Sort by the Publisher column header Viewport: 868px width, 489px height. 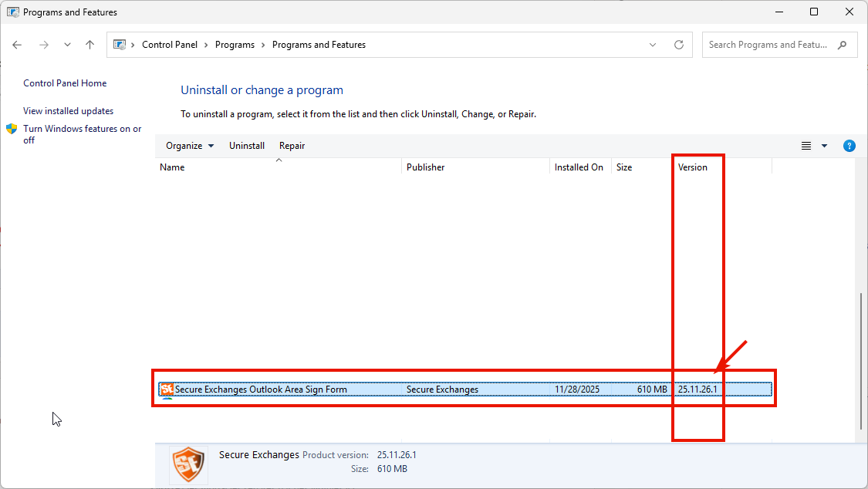[475, 167]
